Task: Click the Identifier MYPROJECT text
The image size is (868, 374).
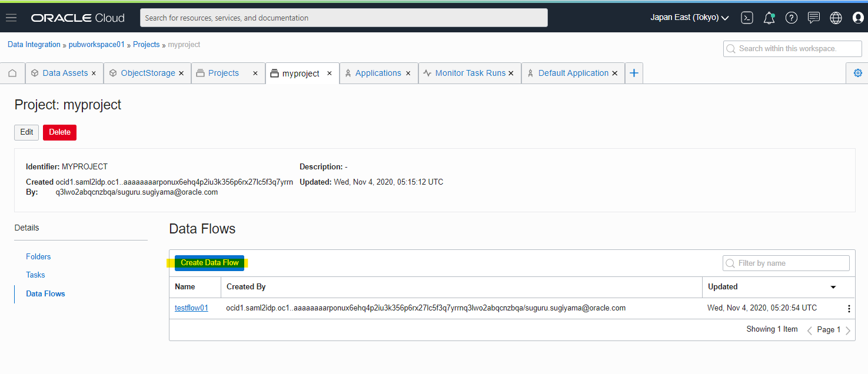Action: pos(67,167)
